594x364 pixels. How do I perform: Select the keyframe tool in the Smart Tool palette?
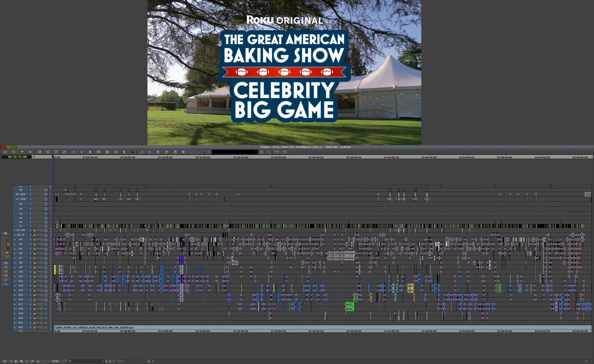(x=7, y=257)
